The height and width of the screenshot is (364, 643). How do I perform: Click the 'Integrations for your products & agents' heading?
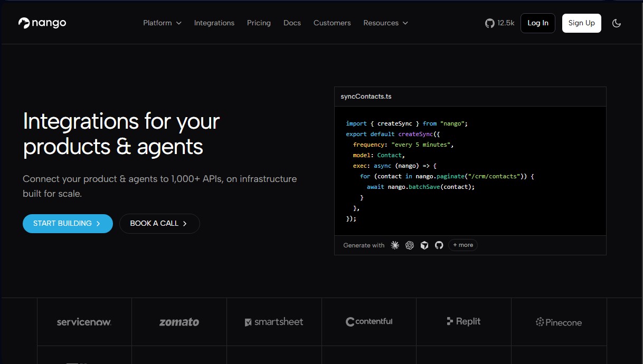pyautogui.click(x=121, y=134)
